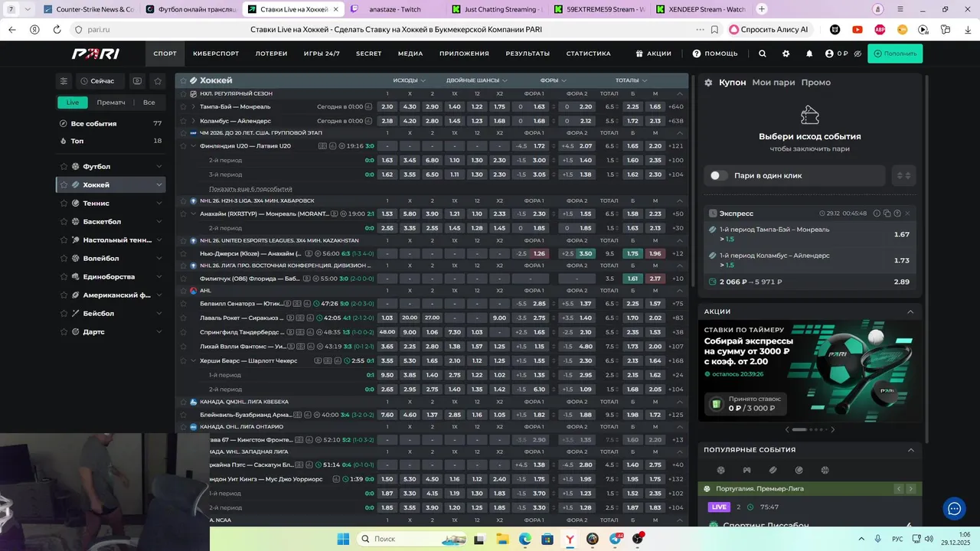
Task: Favorite Тампа-Бэй — Монреаль match star
Action: pyautogui.click(x=183, y=106)
